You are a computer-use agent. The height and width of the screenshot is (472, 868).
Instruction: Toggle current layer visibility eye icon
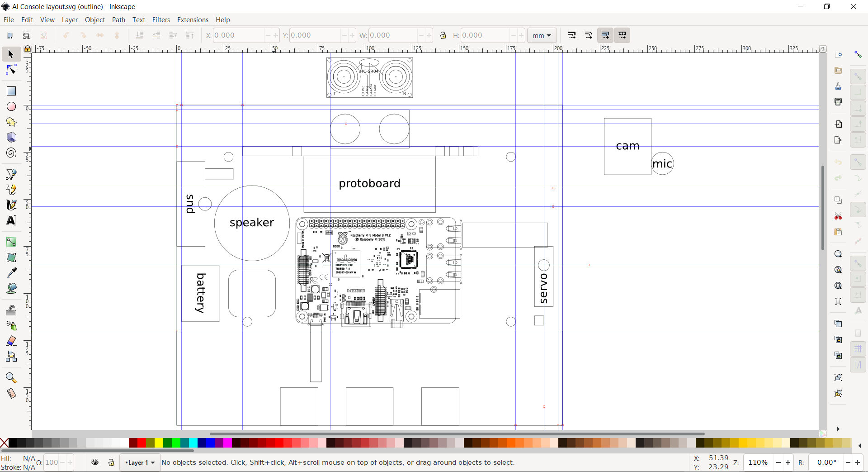(x=95, y=462)
